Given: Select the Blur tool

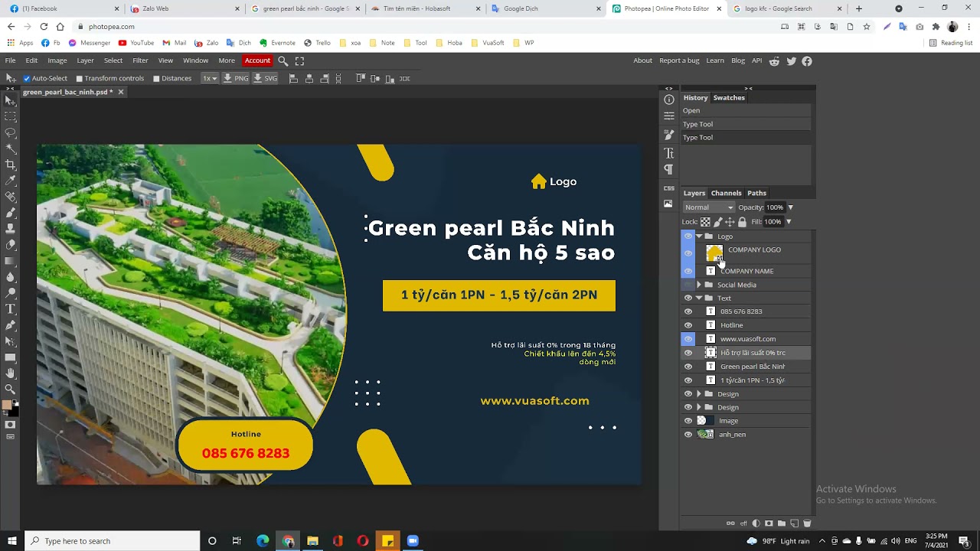Looking at the screenshot, I should (10, 277).
